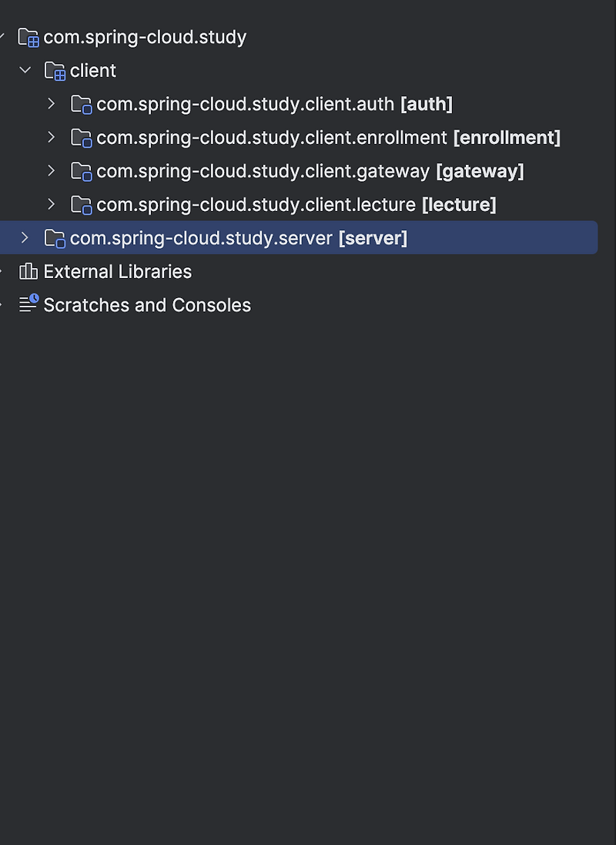
Task: Expand the study.server module chevron
Action: [25, 238]
